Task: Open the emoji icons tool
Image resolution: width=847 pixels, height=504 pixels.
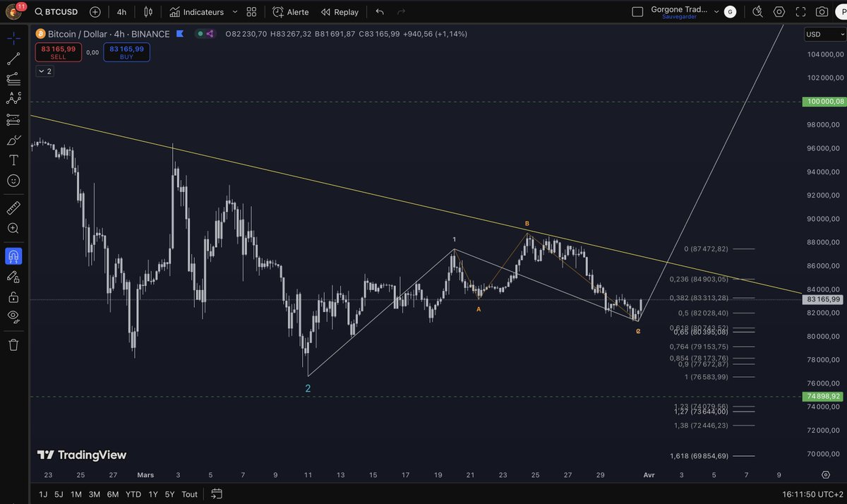Action: pyautogui.click(x=13, y=181)
